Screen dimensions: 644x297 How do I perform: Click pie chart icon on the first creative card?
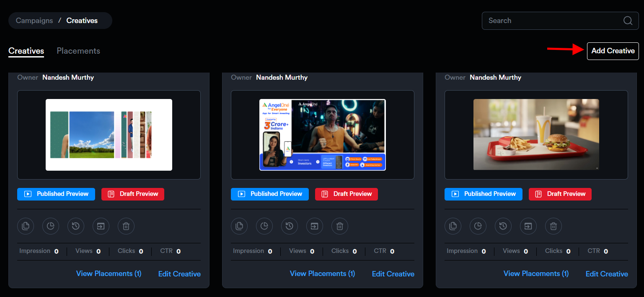click(51, 227)
